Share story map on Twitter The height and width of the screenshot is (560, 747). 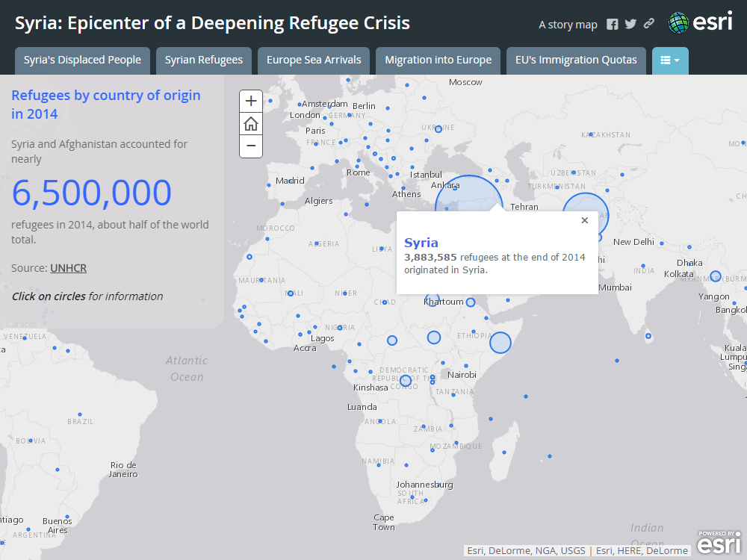[x=630, y=24]
